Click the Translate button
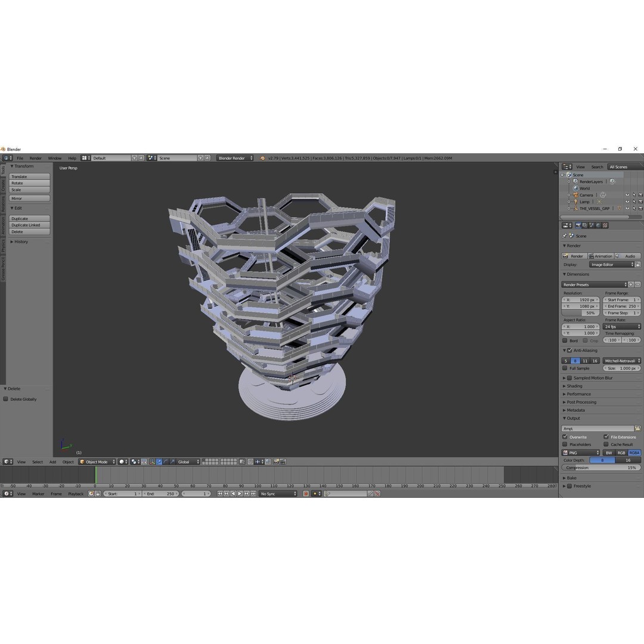Viewport: 644px width, 644px height. coord(30,176)
